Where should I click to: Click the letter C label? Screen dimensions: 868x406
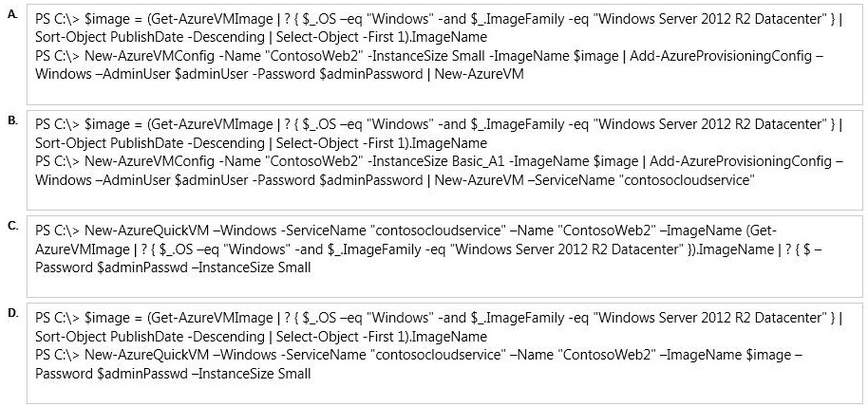pyautogui.click(x=12, y=226)
